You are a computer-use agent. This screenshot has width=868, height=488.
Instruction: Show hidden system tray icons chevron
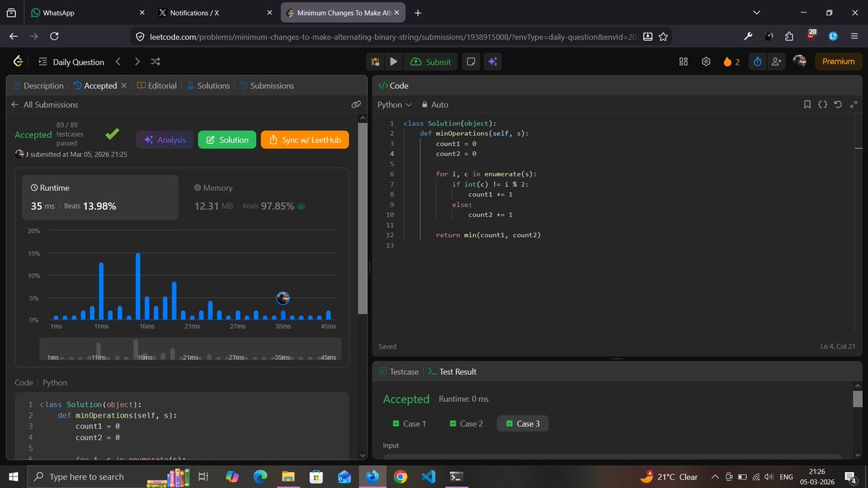click(715, 476)
